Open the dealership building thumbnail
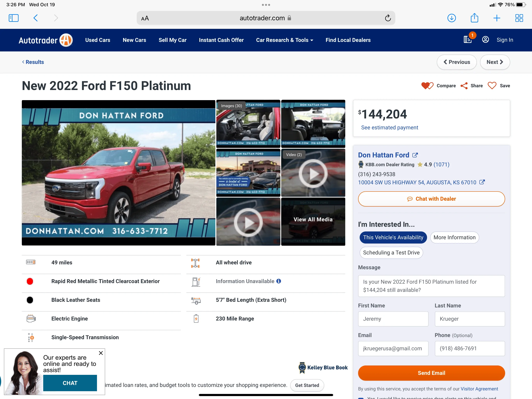Image resolution: width=532 pixels, height=399 pixels. click(x=248, y=173)
